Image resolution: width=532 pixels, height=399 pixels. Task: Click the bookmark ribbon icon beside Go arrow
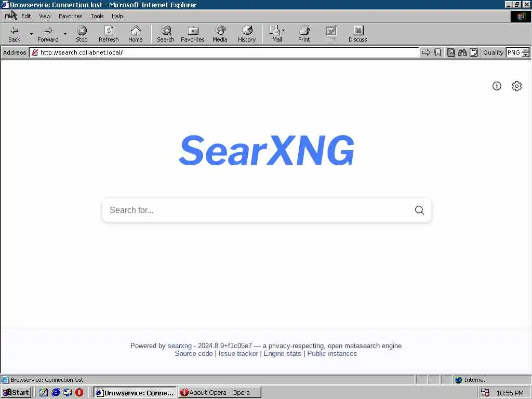437,52
